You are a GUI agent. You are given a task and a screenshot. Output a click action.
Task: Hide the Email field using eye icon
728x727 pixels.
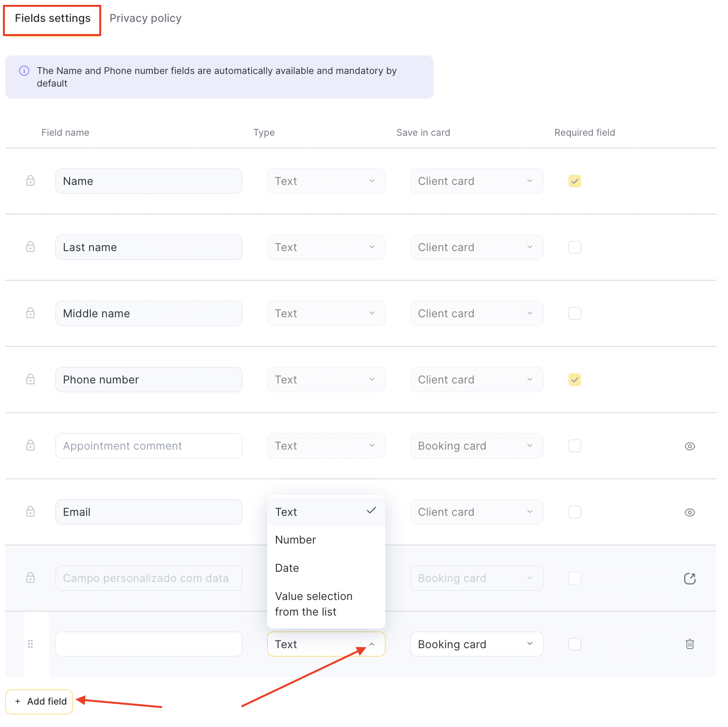coord(690,512)
